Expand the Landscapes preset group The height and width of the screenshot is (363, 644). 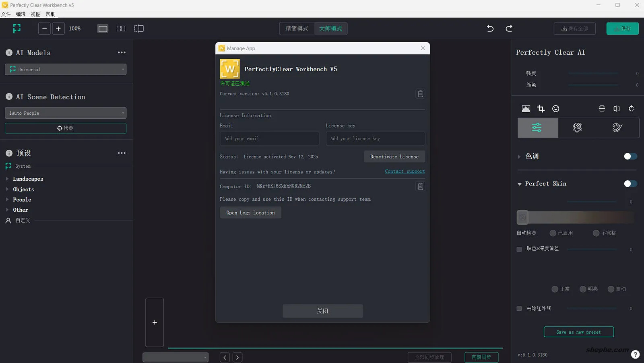pyautogui.click(x=28, y=179)
